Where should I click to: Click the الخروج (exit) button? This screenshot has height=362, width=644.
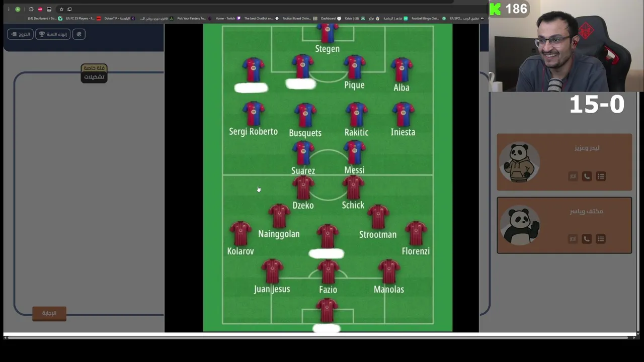point(21,34)
